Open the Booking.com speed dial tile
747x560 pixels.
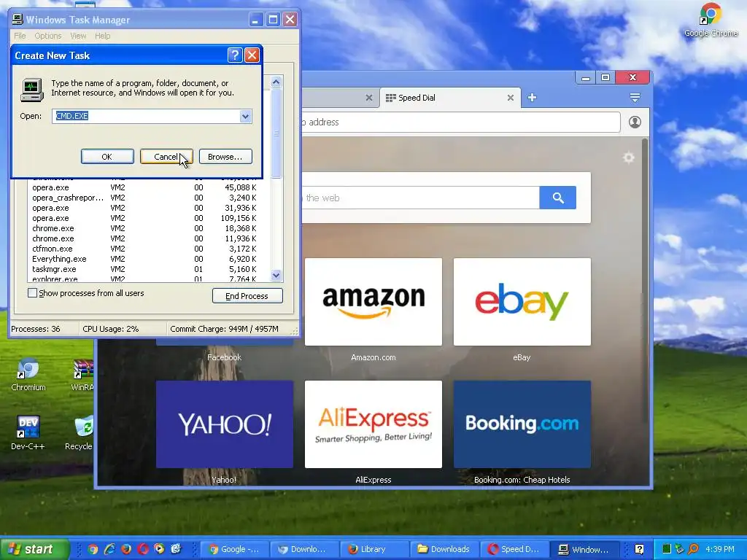[522, 424]
